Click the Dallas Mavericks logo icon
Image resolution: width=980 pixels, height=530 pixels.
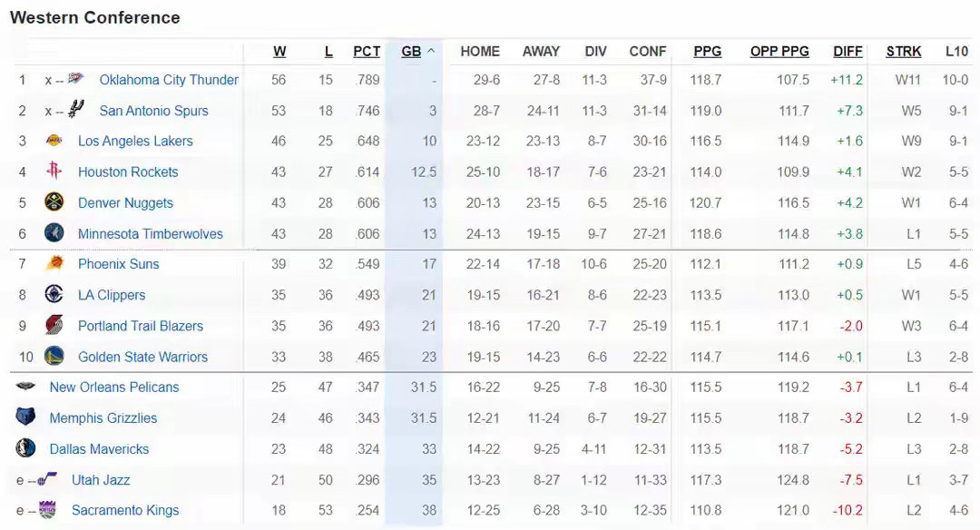tap(25, 448)
